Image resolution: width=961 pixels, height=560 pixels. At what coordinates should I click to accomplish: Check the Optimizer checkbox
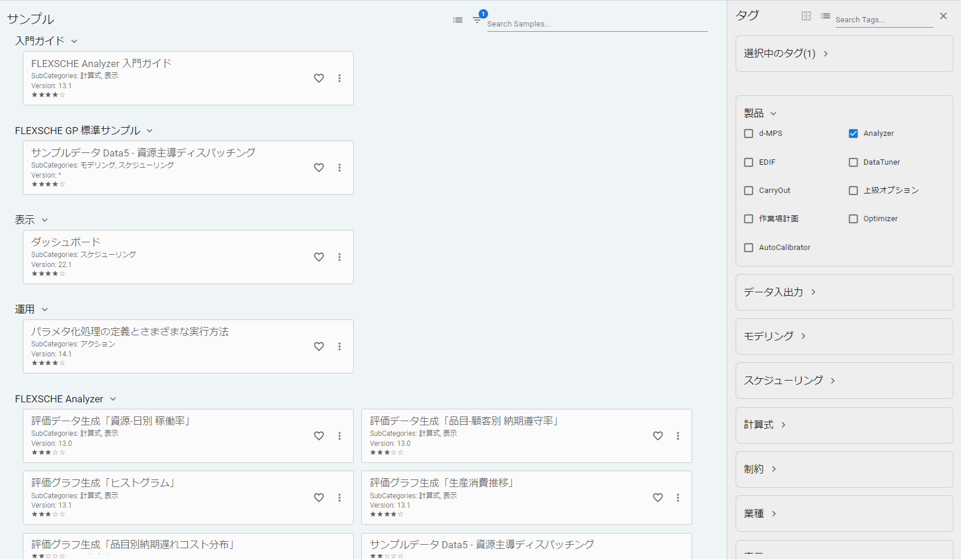pos(853,219)
